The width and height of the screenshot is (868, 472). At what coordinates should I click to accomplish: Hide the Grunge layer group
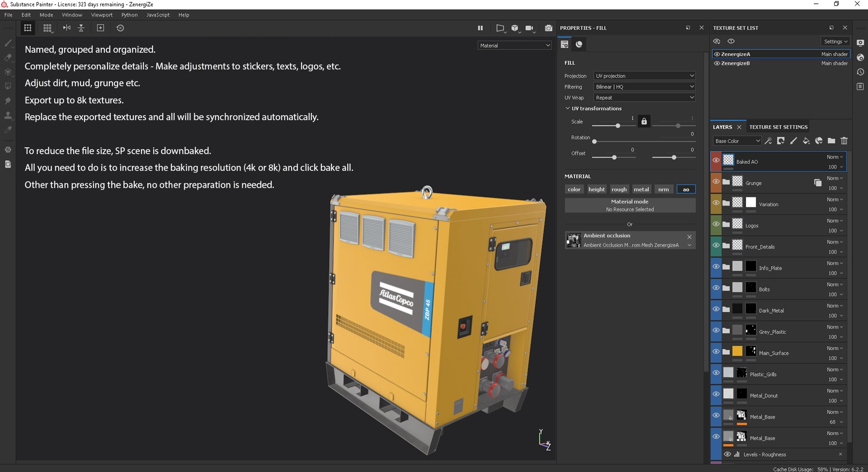(x=716, y=182)
